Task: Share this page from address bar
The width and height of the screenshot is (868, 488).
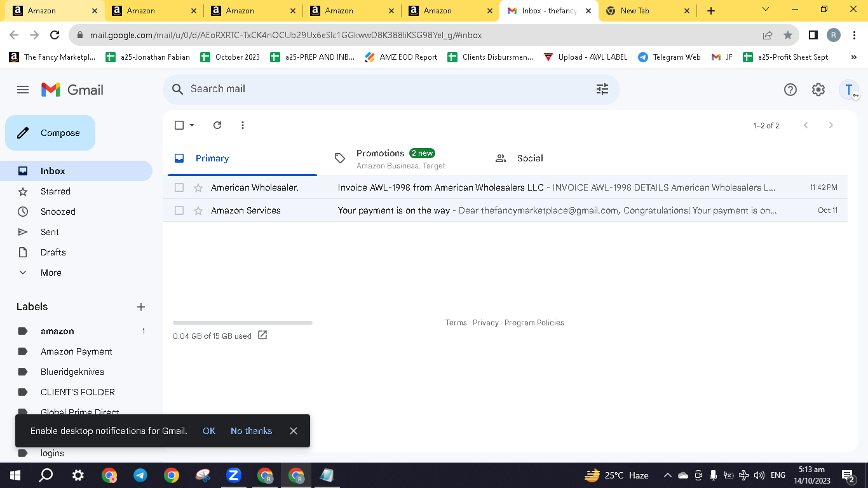Action: pyautogui.click(x=768, y=36)
